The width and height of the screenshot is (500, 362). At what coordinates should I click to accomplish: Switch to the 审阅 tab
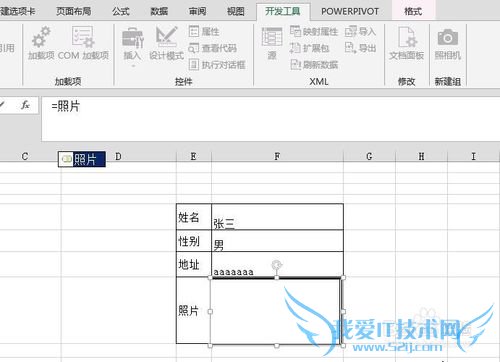click(197, 11)
